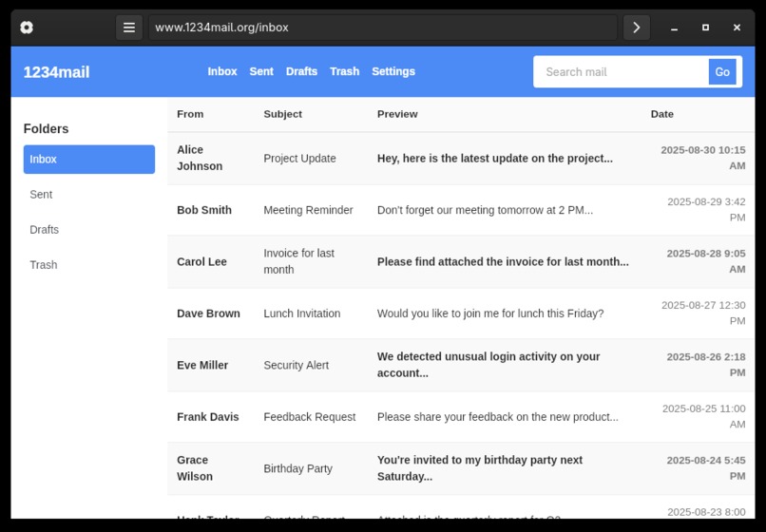Click the Go search button
The height and width of the screenshot is (532, 766).
(722, 72)
